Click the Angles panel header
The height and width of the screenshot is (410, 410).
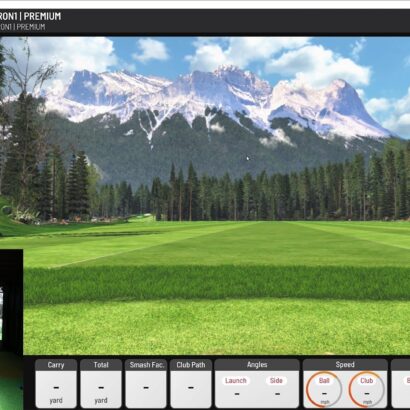(257, 365)
